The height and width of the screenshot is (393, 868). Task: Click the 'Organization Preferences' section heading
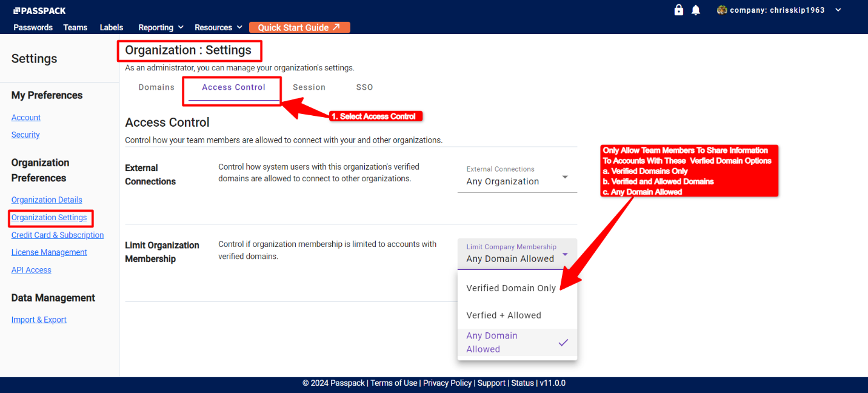coord(41,170)
